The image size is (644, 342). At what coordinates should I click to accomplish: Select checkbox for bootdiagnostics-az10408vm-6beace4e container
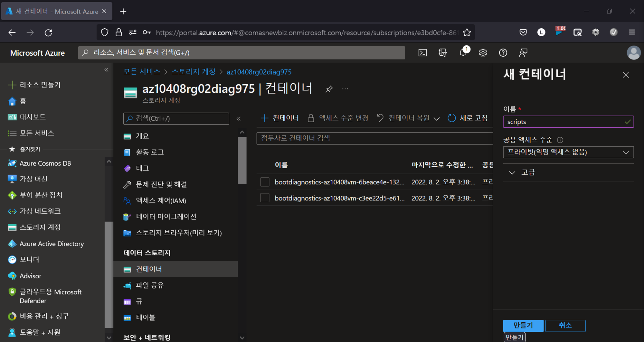265,182
